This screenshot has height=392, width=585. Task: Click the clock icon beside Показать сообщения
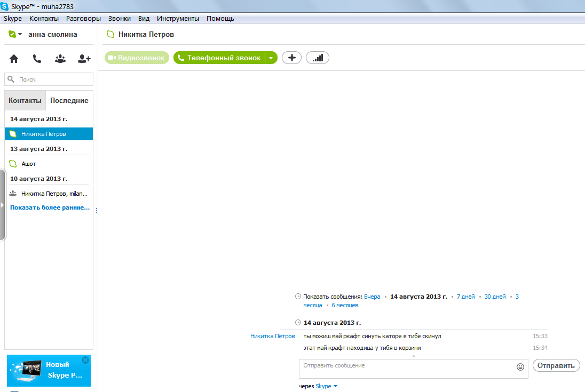pyautogui.click(x=298, y=297)
